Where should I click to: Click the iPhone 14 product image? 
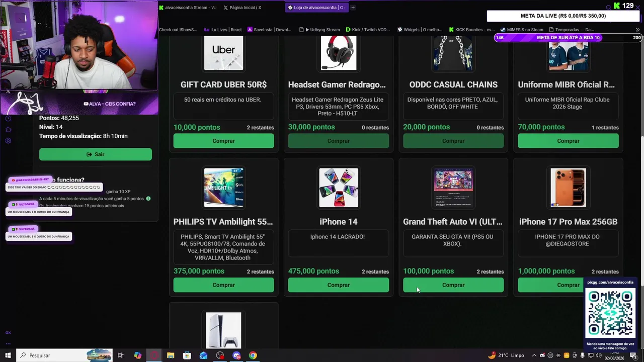point(339,188)
